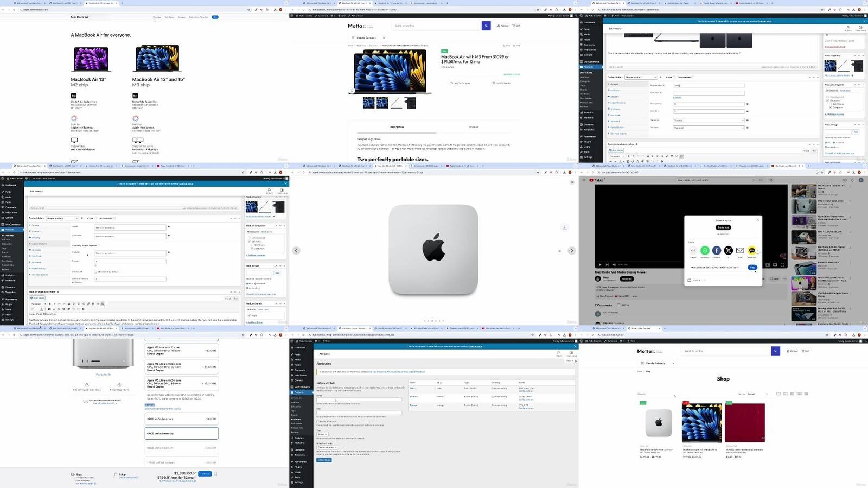Select the 32GB unified memory option
This screenshot has width=868, height=488.
(x=181, y=419)
